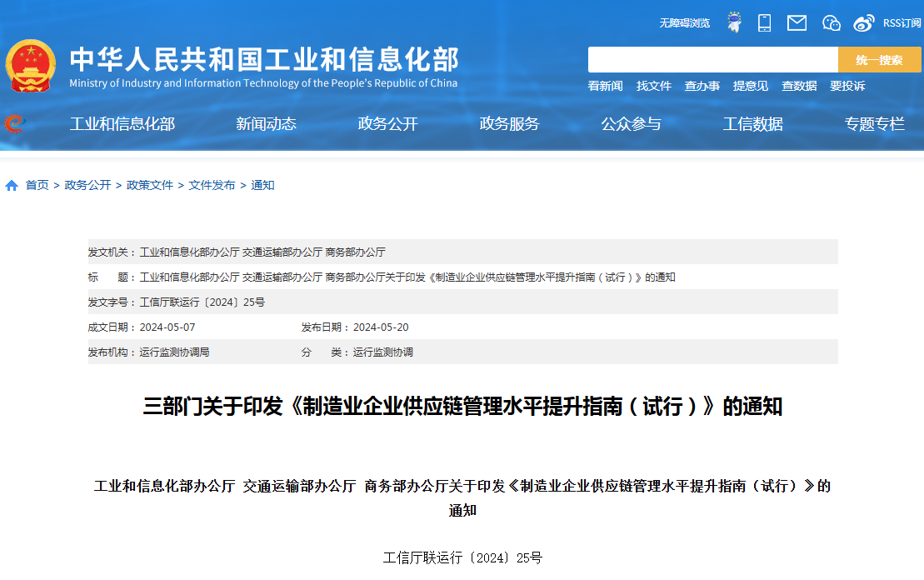Go to 政务公开 breadcrumb link
Screen dimensions: 924x580
coord(87,185)
